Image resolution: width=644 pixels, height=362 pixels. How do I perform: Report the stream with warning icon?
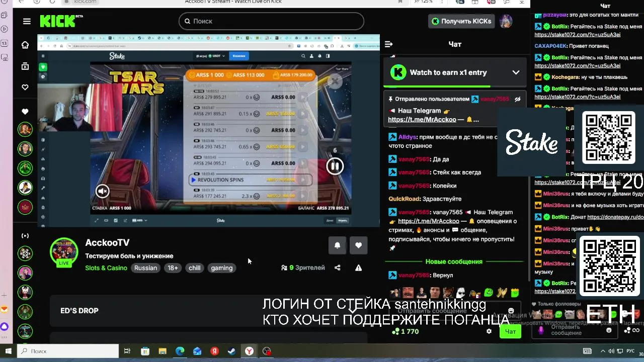[x=358, y=268]
